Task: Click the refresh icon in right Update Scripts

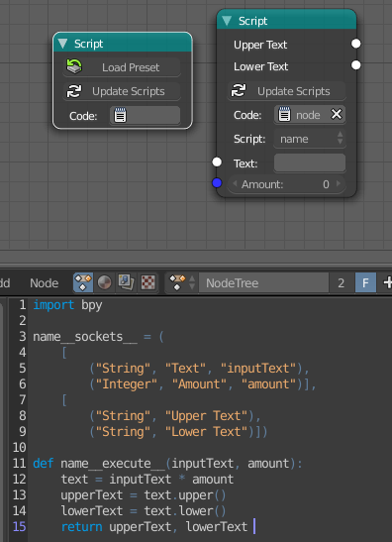Action: tap(239, 90)
